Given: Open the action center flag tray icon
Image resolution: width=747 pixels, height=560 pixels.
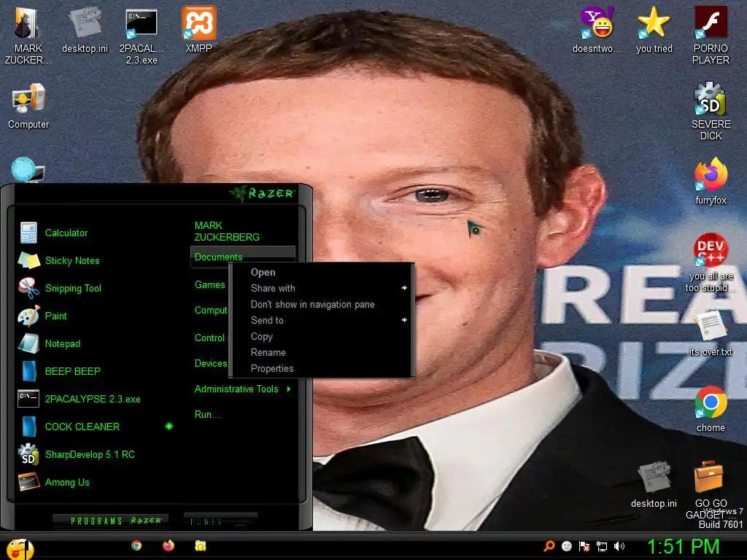Looking at the screenshot, I should pos(584,546).
